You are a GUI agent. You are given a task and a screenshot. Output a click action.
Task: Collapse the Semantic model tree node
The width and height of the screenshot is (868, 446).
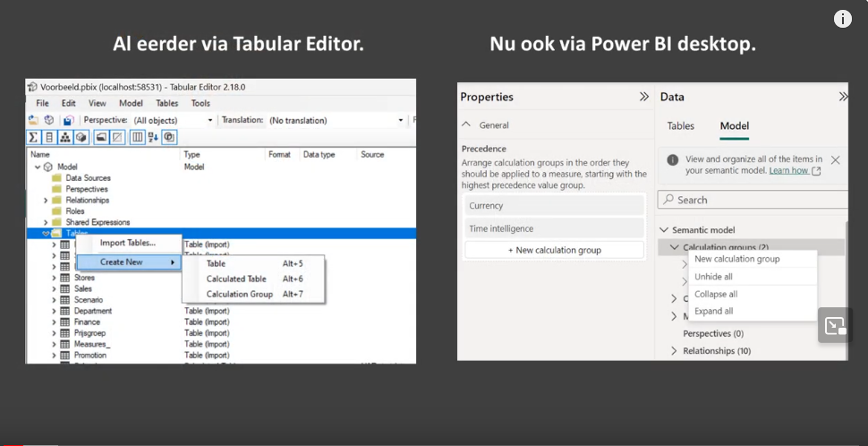(664, 230)
